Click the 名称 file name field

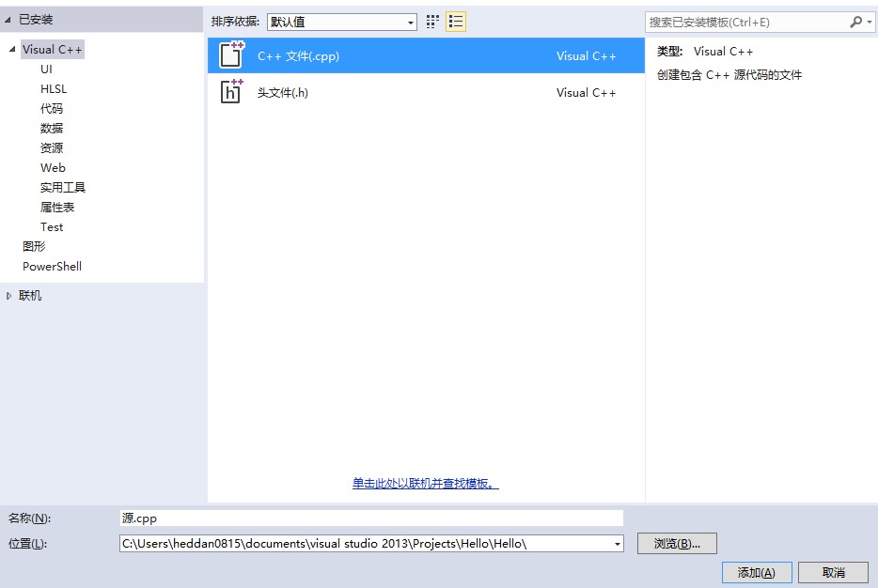click(371, 518)
